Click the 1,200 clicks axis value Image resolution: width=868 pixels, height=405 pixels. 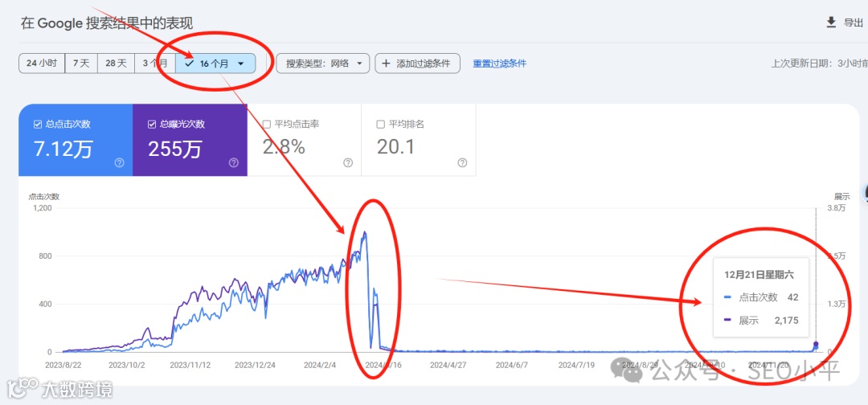tap(42, 208)
